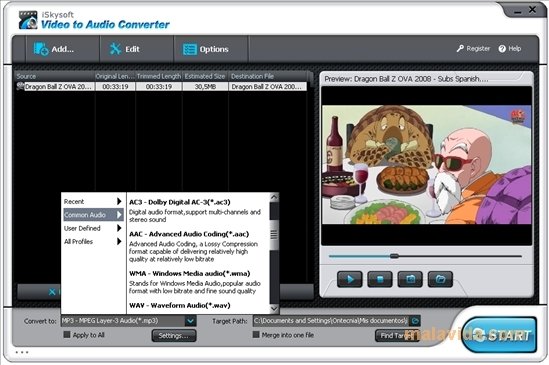
Task: Enable Merge into one file checkbox
Action: [256, 335]
